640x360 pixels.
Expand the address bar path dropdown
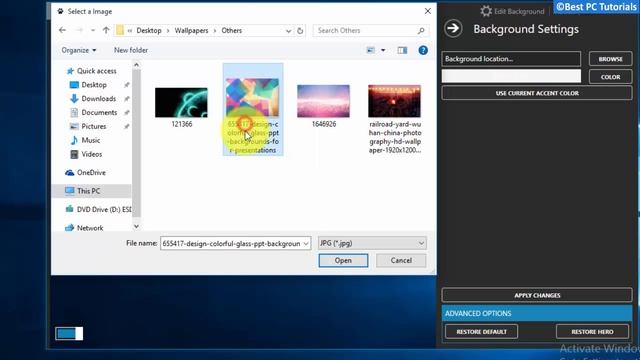288,31
